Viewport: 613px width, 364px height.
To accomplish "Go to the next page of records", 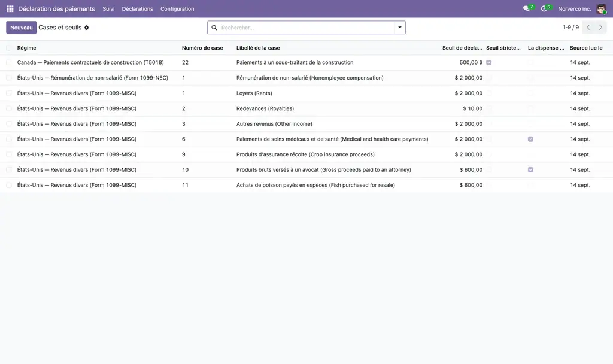I will pos(600,28).
